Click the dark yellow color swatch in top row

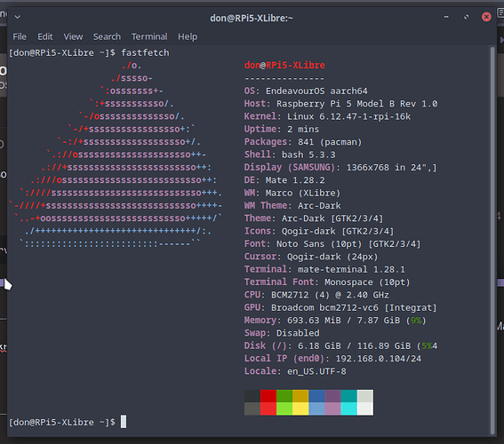click(x=300, y=396)
